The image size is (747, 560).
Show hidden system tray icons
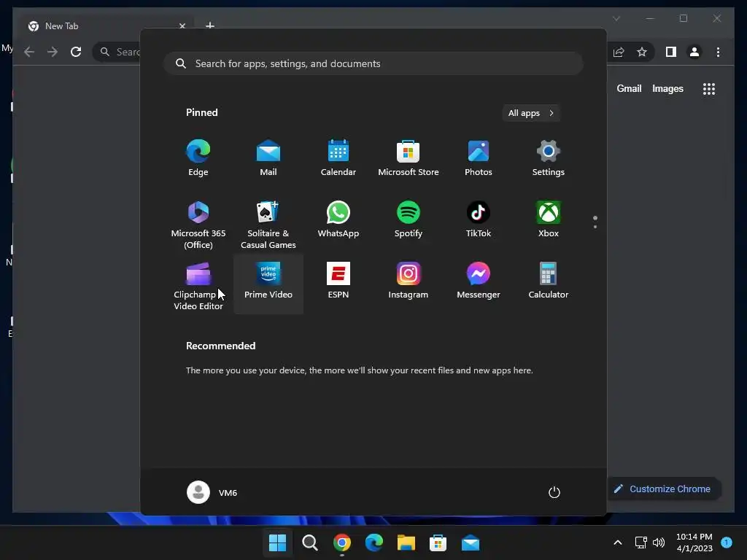(617, 542)
